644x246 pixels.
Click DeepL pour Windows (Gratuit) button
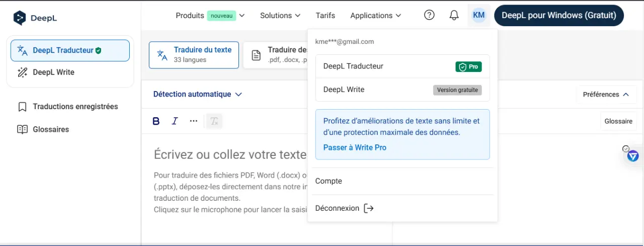tap(559, 15)
